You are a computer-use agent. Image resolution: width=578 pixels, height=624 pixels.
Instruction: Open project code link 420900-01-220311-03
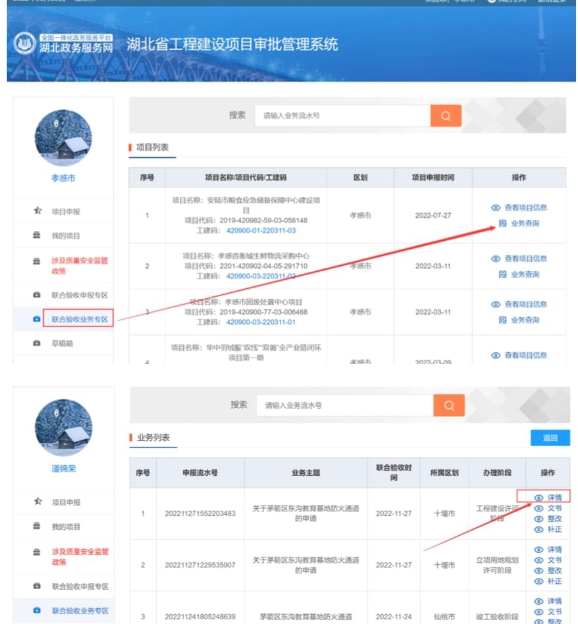[x=261, y=230]
